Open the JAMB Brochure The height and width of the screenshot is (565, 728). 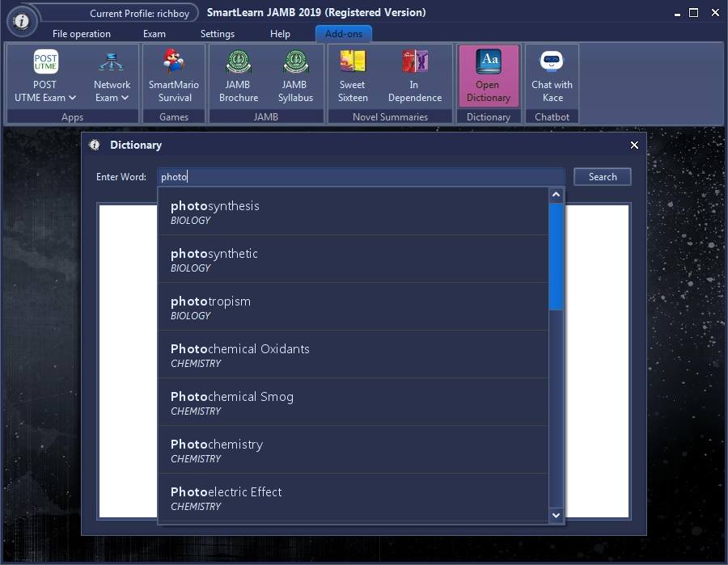point(238,76)
